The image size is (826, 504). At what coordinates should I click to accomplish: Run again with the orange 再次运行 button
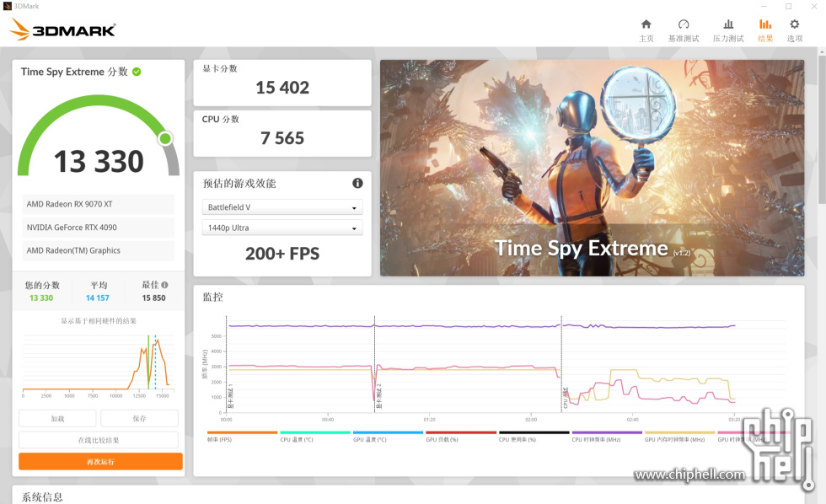(x=100, y=461)
